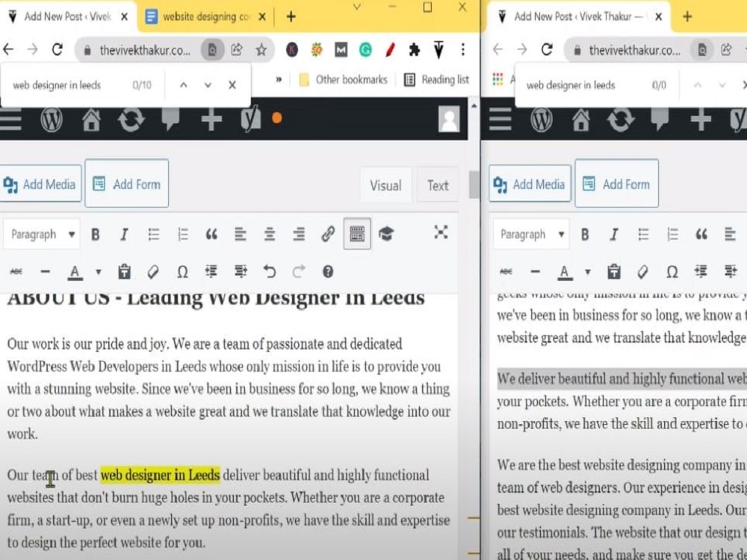Image resolution: width=747 pixels, height=560 pixels.
Task: Open comments icon in left admin bar
Action: [170, 119]
